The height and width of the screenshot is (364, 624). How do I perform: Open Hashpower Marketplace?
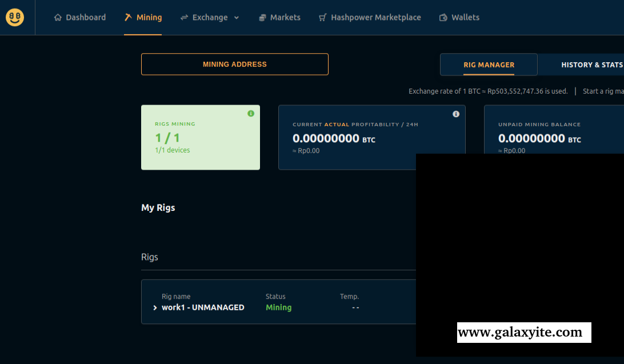pos(370,18)
